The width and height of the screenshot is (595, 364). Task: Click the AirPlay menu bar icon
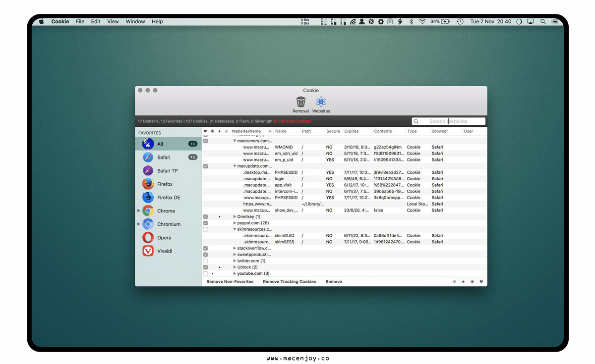coord(531,22)
